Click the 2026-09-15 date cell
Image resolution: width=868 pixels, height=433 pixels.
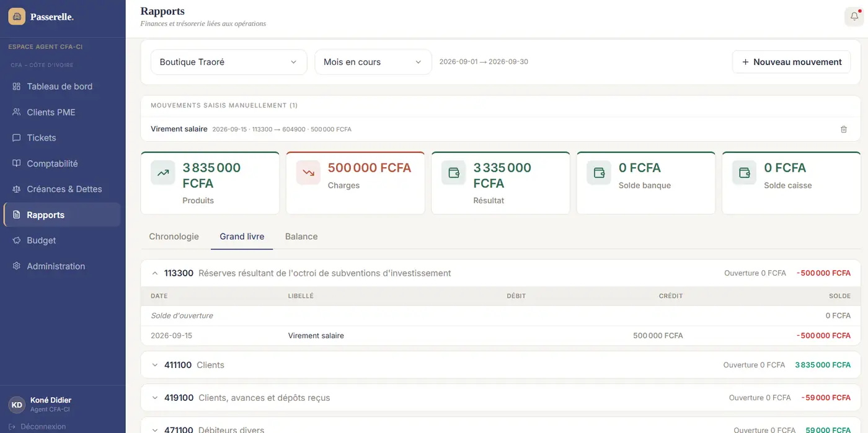click(x=171, y=336)
